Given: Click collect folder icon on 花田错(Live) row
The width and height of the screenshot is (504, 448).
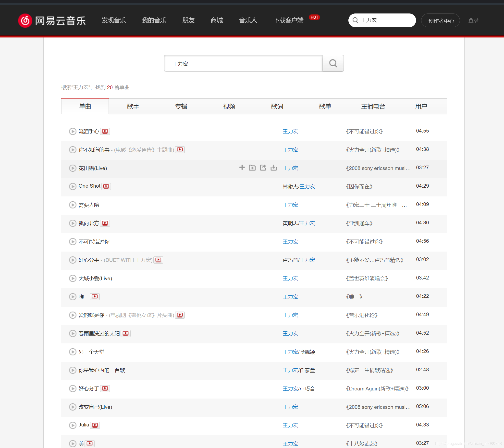Looking at the screenshot, I should (252, 168).
